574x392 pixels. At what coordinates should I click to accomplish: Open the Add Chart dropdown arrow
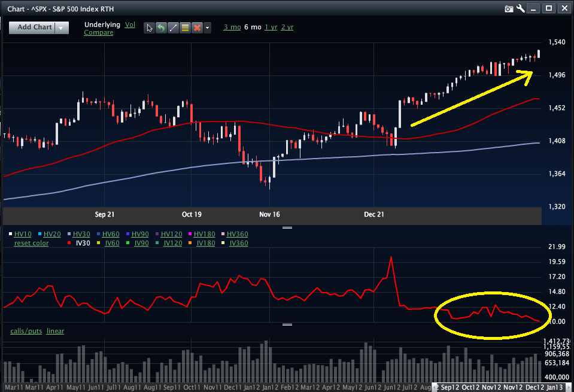pyautogui.click(x=62, y=28)
